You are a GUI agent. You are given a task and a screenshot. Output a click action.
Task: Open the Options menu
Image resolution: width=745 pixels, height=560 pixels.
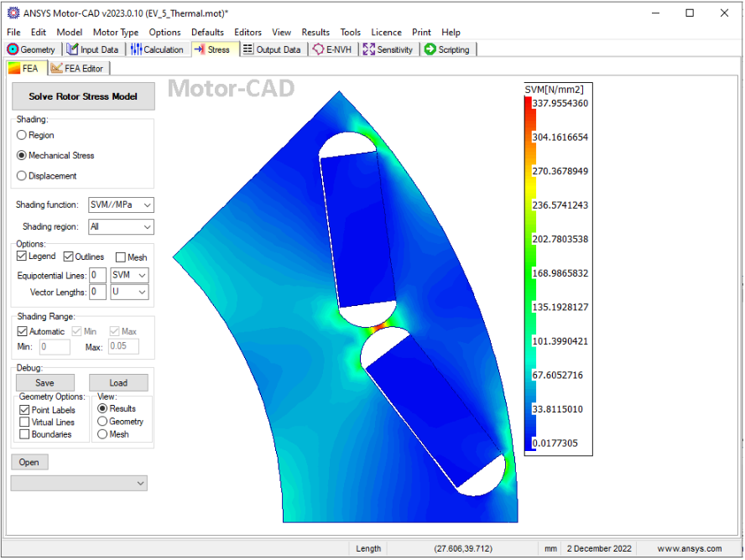pos(165,32)
